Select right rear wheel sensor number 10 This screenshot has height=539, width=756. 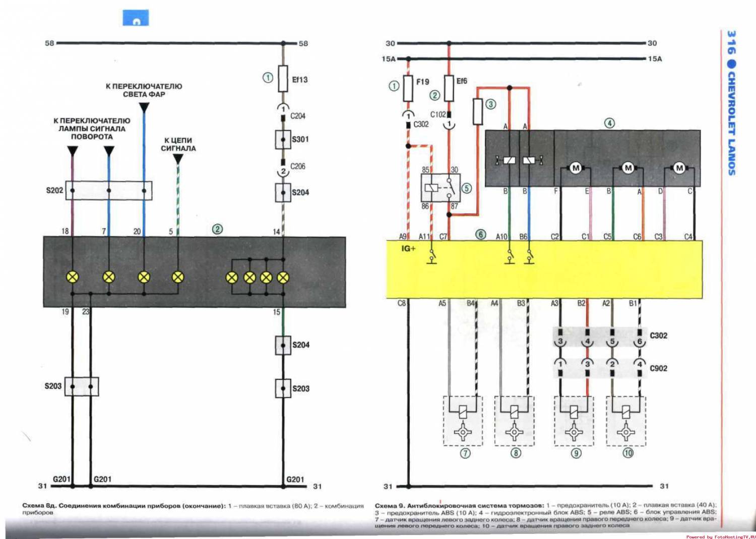(625, 421)
